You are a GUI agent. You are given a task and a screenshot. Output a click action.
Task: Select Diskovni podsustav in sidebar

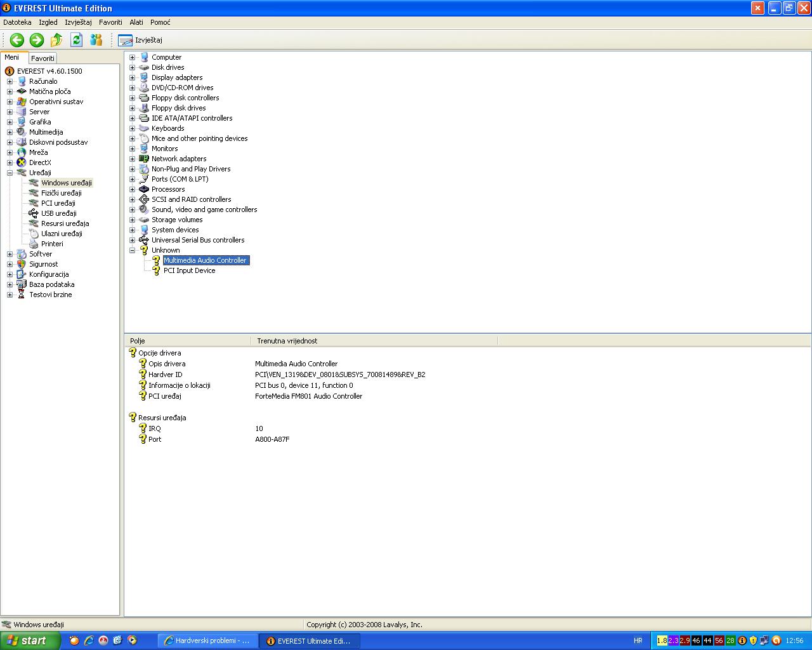[58, 142]
